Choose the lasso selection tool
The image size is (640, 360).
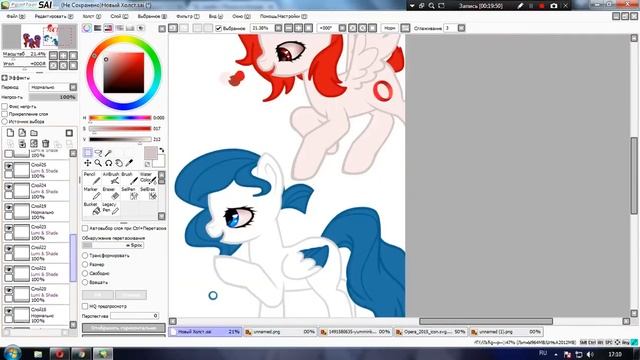(x=98, y=153)
